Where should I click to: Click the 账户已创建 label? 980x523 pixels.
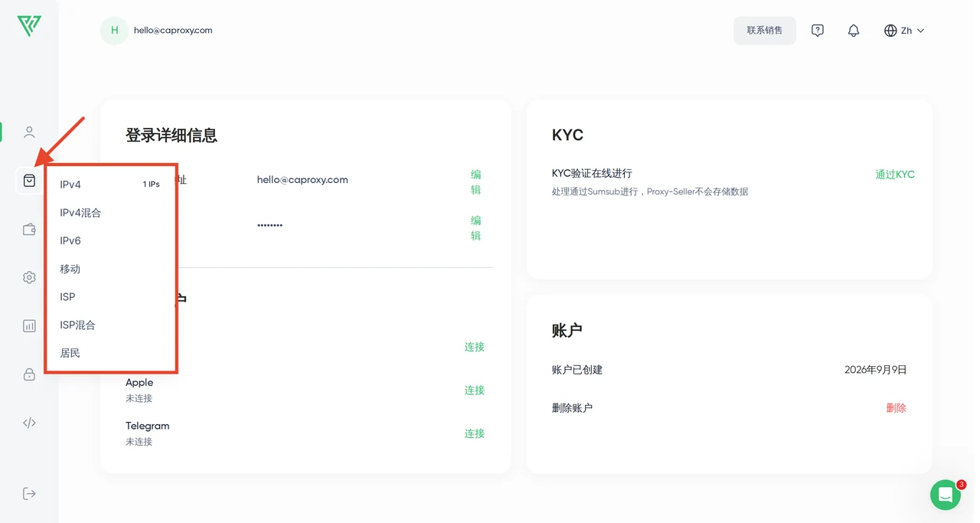(x=577, y=370)
